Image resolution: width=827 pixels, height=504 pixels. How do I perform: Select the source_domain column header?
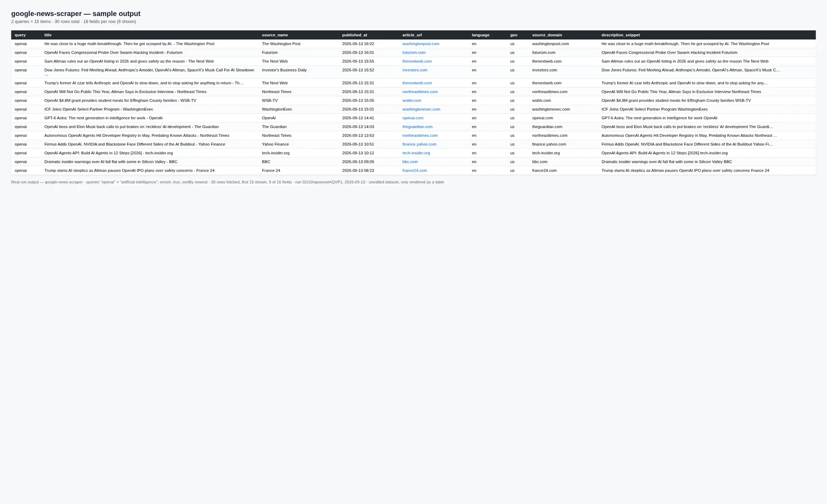547,35
